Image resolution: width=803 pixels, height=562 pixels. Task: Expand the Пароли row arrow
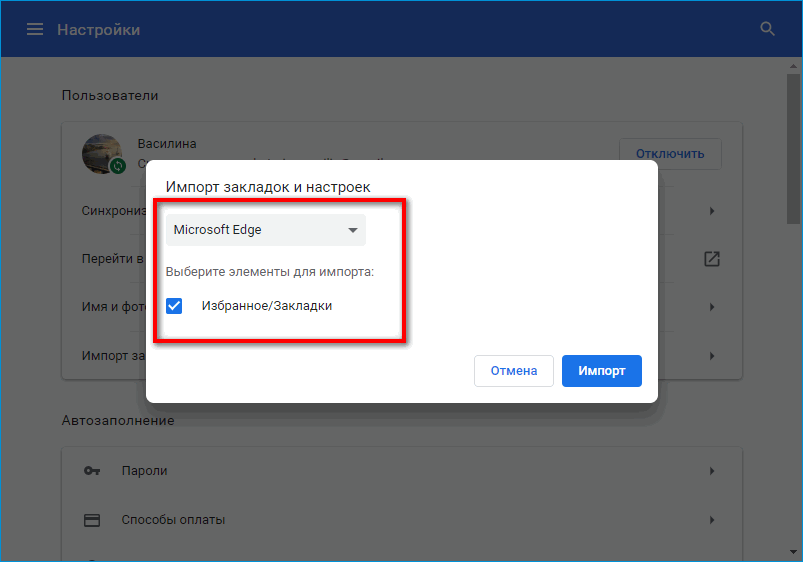[x=712, y=470]
